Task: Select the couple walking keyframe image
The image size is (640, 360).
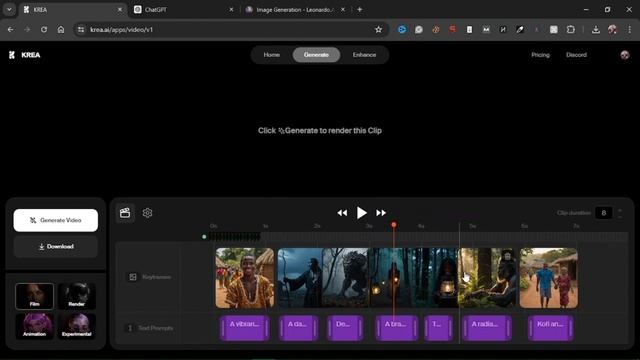Action: click(549, 278)
